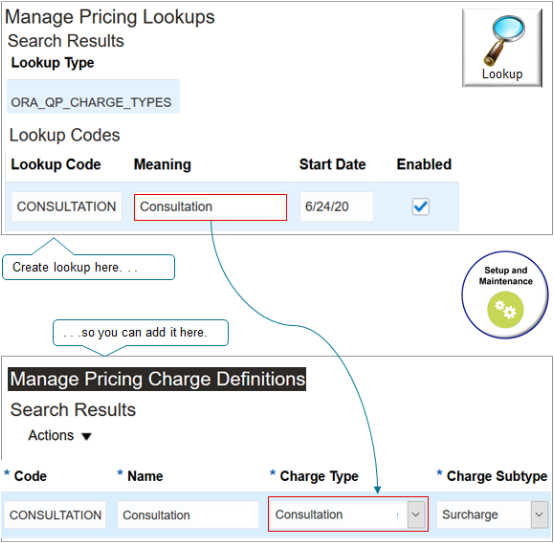Screen dimensions: 554x543
Task: Click the Consultation meaning field
Action: tap(210, 207)
